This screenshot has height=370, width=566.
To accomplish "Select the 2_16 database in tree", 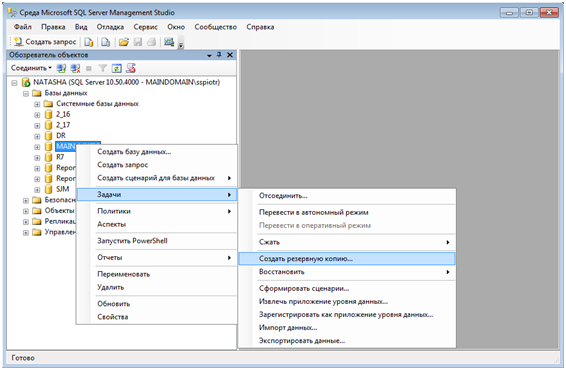I will (63, 114).
